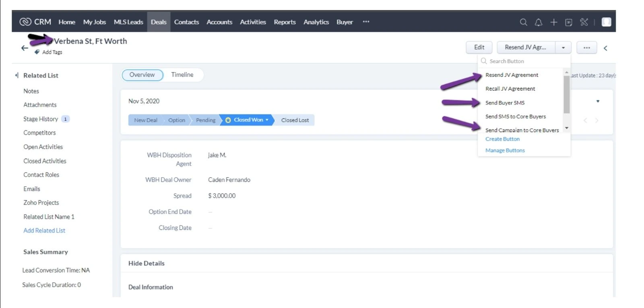
Task: Open the Open Activities related list
Action: (x=43, y=147)
